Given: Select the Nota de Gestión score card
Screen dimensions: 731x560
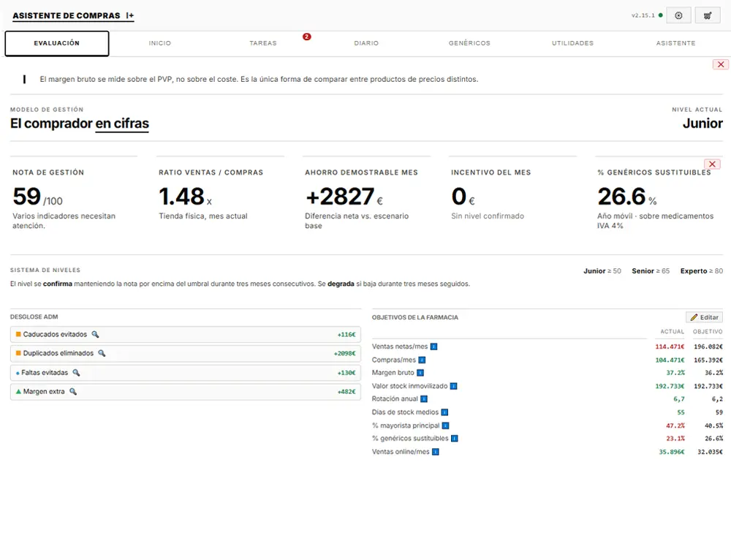Looking at the screenshot, I should point(74,198).
